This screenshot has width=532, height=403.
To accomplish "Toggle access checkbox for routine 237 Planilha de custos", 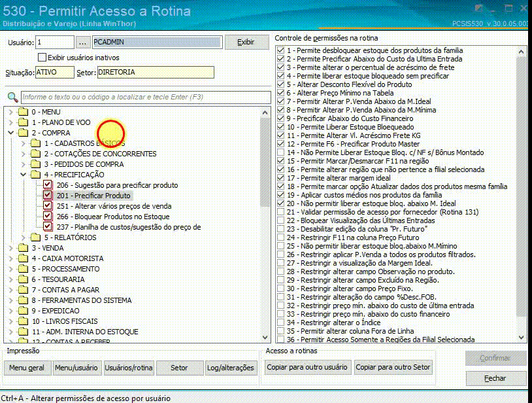I will (x=48, y=227).
